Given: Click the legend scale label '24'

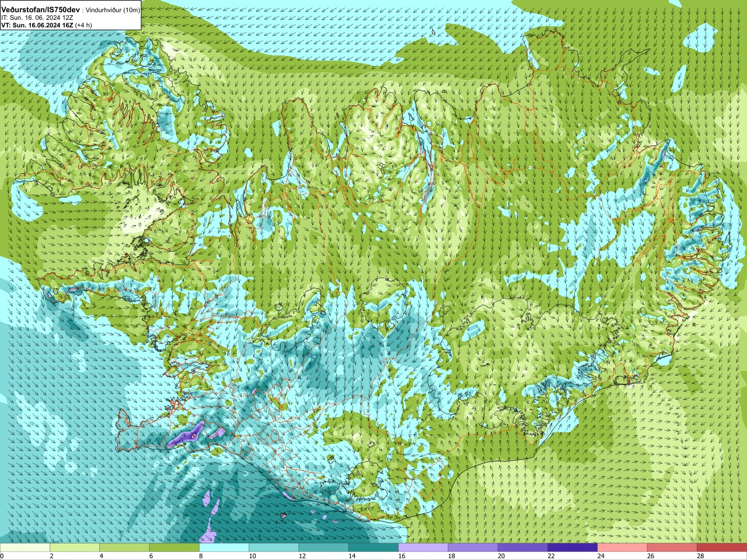Looking at the screenshot, I should coord(601,556).
